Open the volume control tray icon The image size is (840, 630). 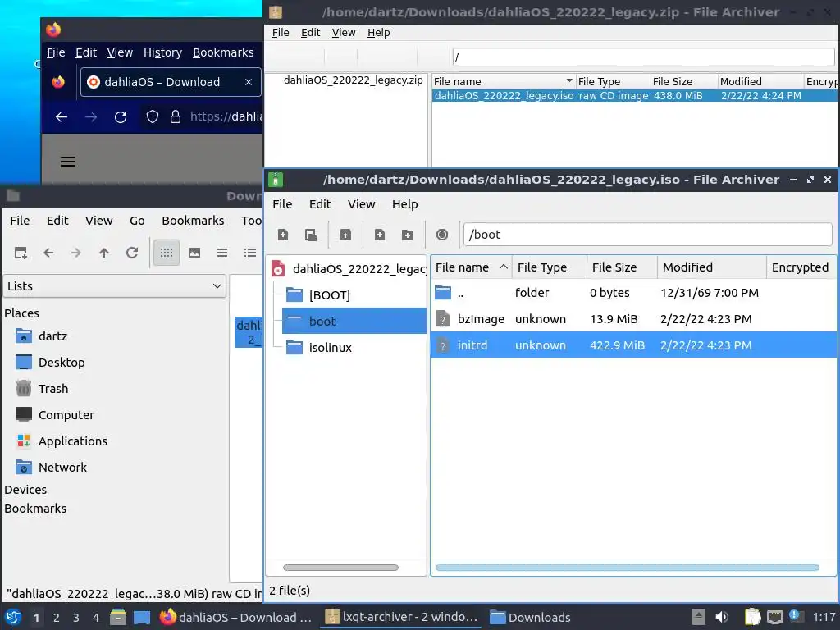coord(722,617)
